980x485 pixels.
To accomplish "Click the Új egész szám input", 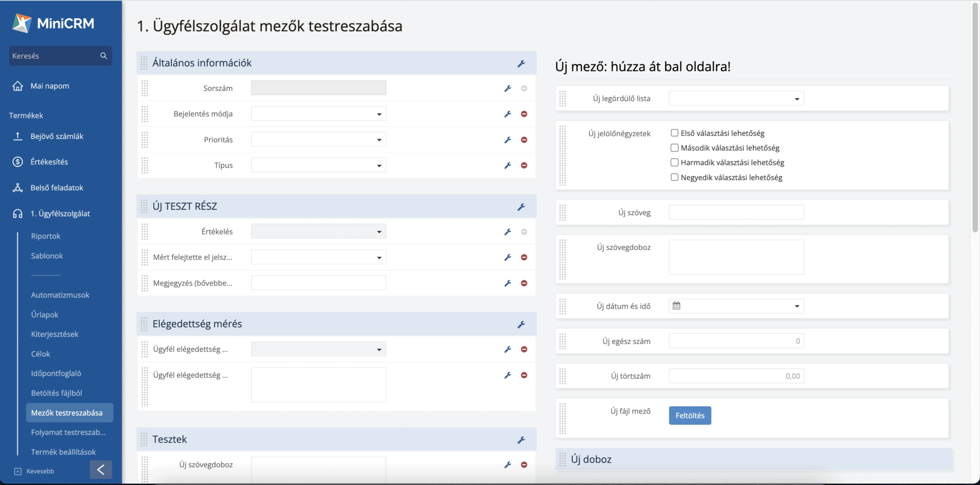I will click(736, 341).
